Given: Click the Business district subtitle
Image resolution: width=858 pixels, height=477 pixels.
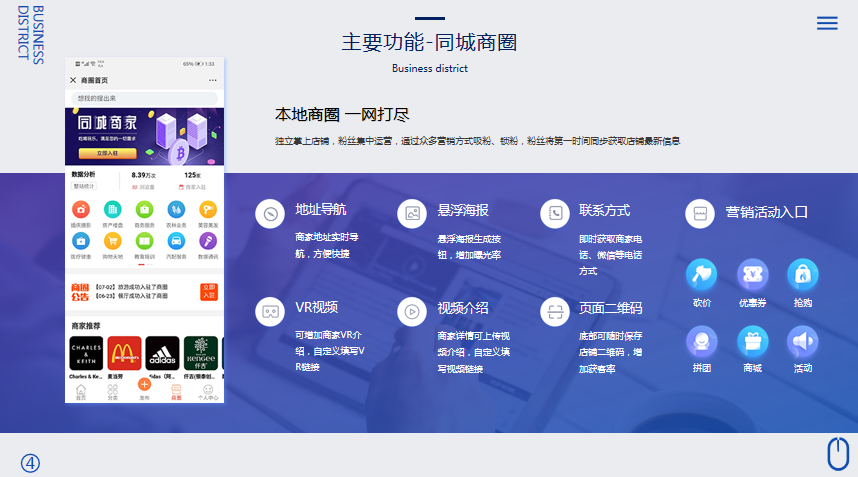Looking at the screenshot, I should point(430,68).
